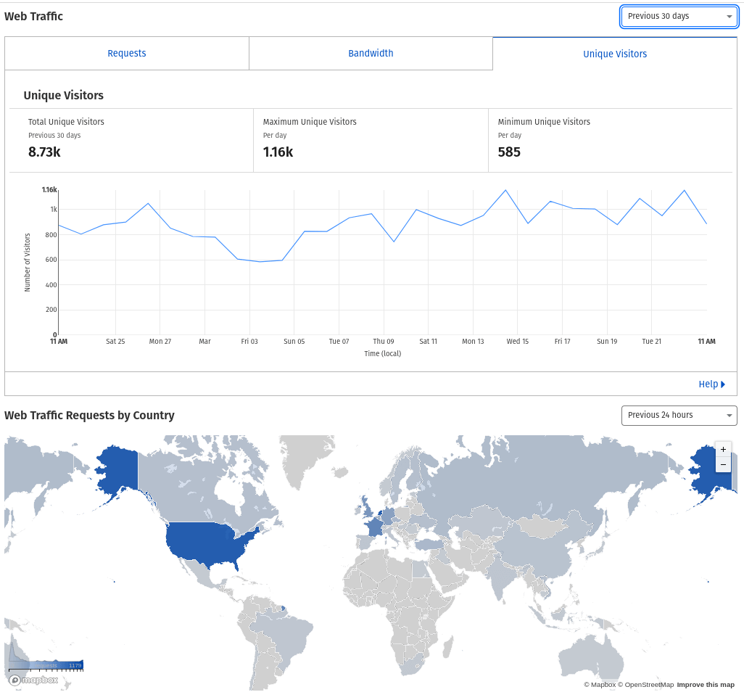Click the requests color scale legend
This screenshot has height=700, width=744.
point(45,664)
